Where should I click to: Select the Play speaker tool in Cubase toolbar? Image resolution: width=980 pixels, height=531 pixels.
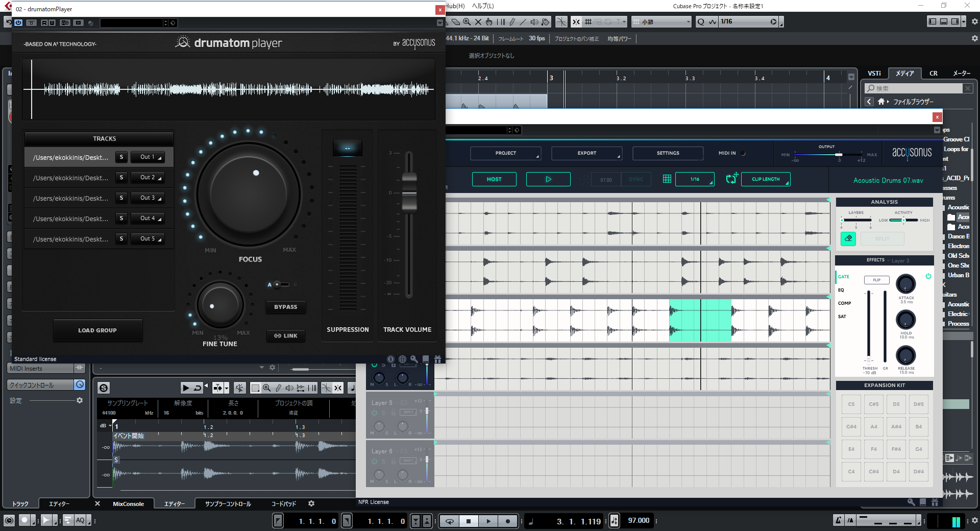point(534,22)
